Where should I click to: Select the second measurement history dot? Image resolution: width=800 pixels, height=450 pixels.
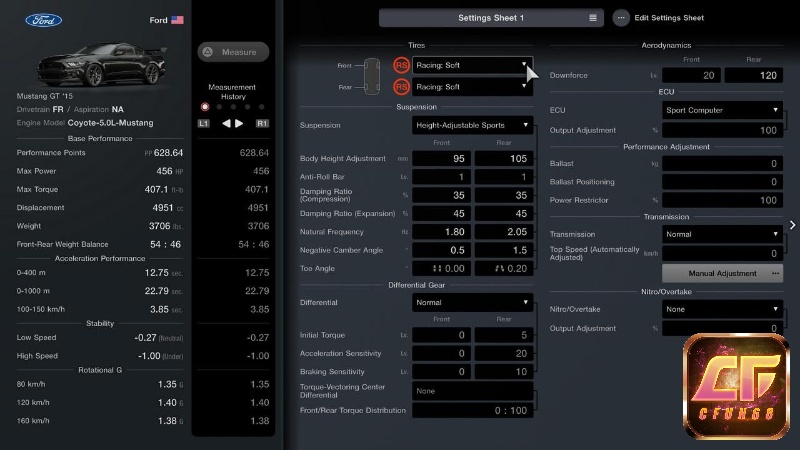(x=219, y=106)
